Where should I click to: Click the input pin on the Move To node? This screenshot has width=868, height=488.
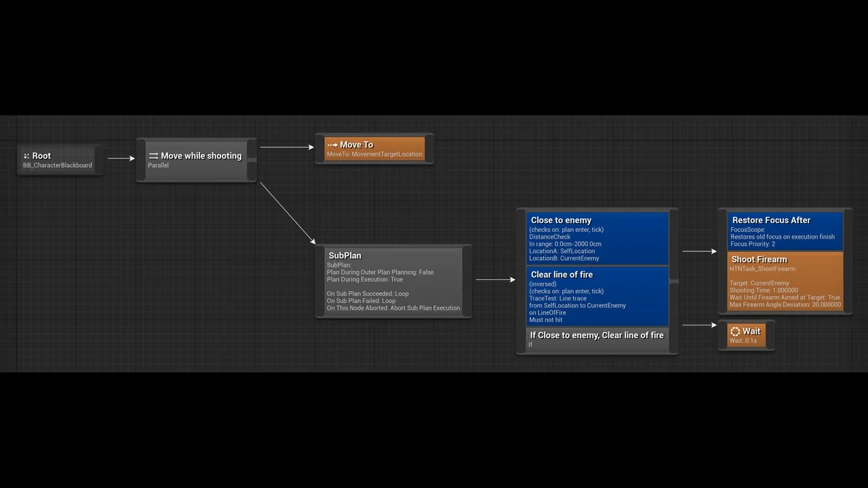tap(319, 148)
